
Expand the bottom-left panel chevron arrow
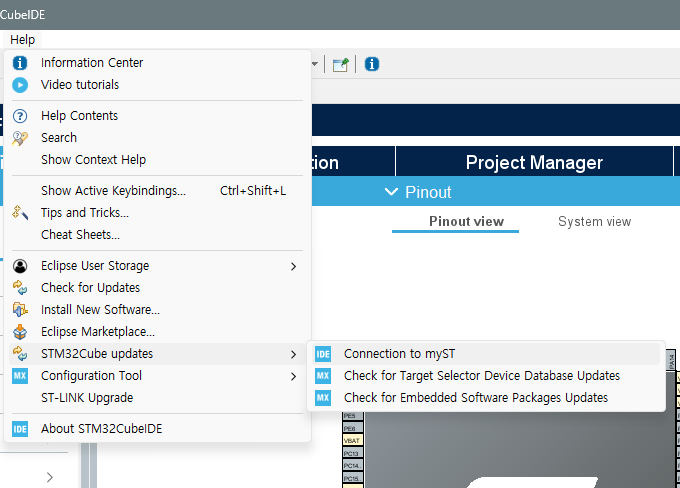(x=50, y=477)
